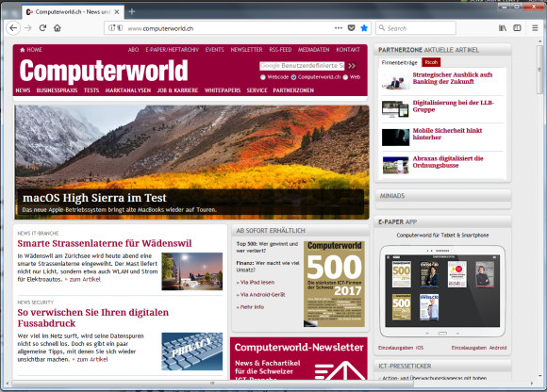Open the Firefox hamburger menu
Viewport: 547px width, 392px height.
535,28
